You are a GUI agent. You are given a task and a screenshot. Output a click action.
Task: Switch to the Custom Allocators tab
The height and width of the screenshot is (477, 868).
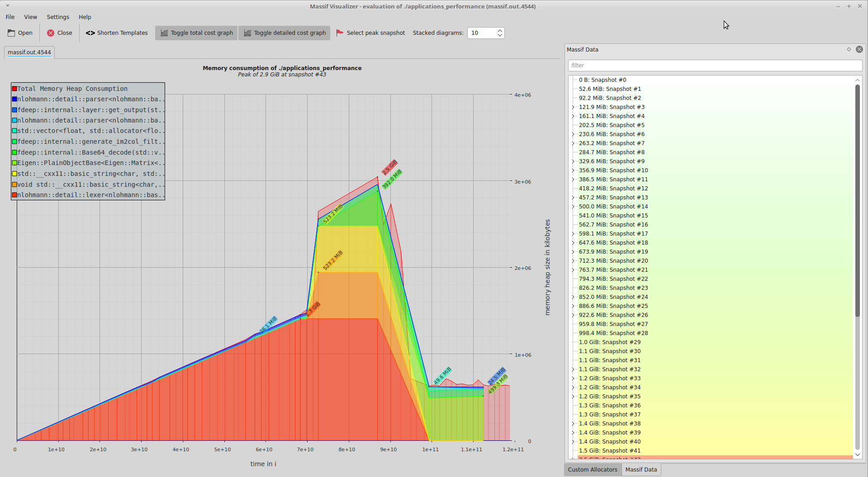[x=593, y=470]
